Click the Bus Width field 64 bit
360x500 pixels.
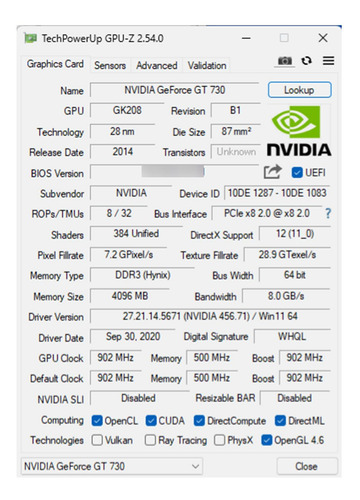click(x=295, y=275)
